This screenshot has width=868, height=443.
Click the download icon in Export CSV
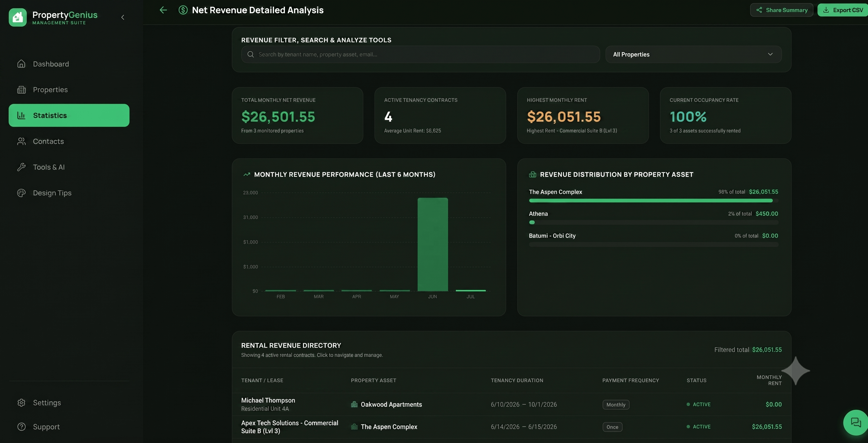pyautogui.click(x=826, y=10)
